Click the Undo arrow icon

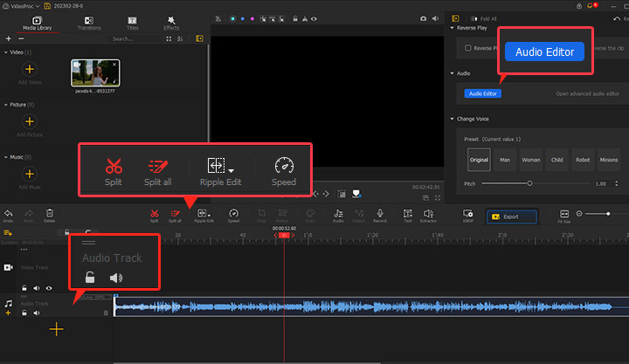pyautogui.click(x=8, y=213)
